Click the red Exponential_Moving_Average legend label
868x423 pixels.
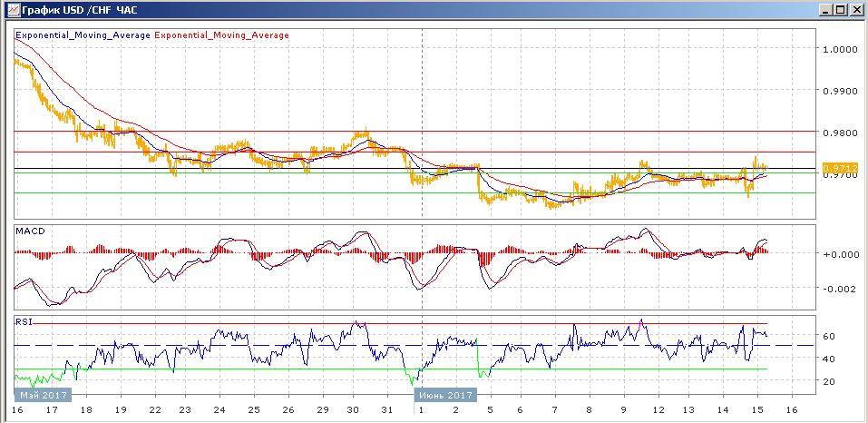pyautogui.click(x=222, y=35)
